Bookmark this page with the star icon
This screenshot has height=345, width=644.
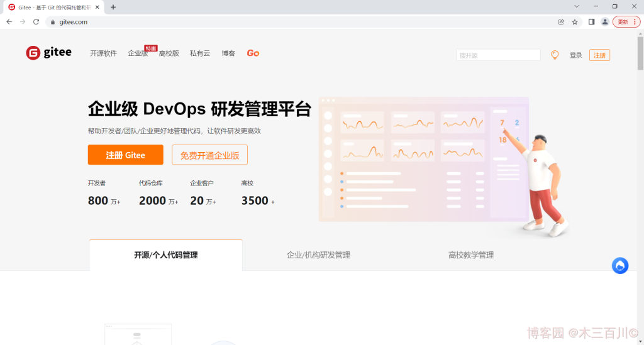pyautogui.click(x=575, y=22)
